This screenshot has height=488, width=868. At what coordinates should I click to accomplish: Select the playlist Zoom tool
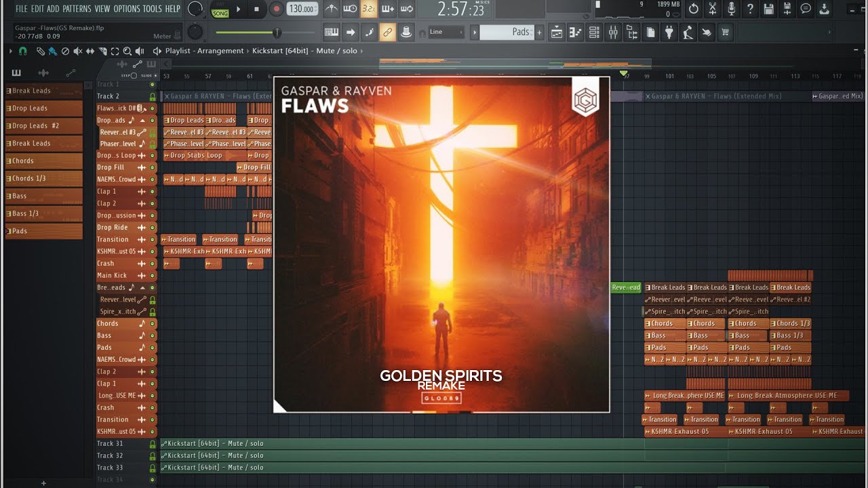click(x=127, y=51)
